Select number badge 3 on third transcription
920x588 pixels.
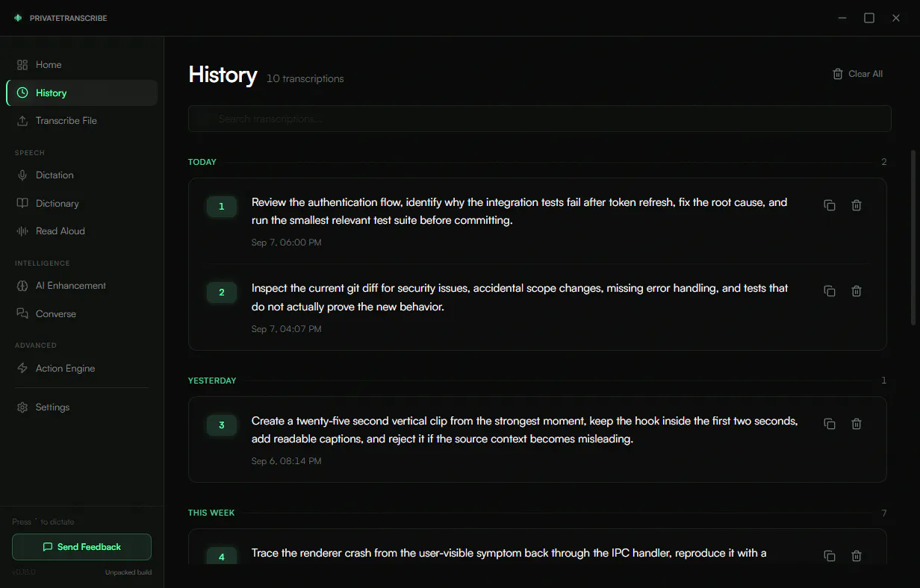point(221,425)
